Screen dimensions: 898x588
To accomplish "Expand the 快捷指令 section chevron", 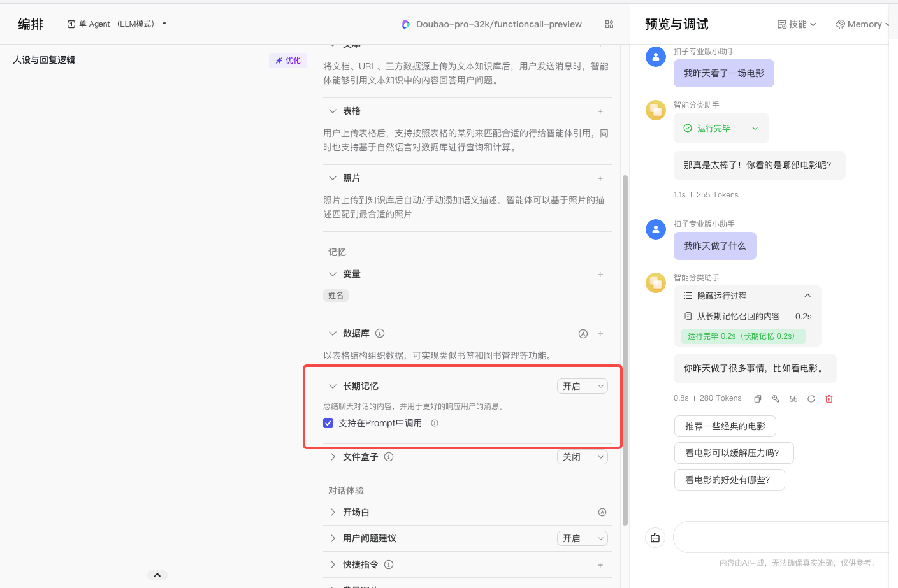I will [333, 564].
